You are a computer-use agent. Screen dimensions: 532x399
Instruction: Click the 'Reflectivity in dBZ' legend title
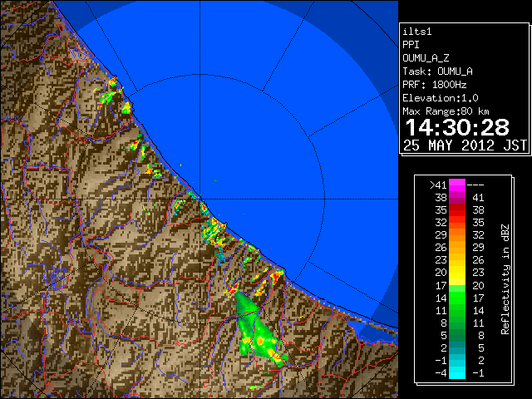click(x=505, y=279)
